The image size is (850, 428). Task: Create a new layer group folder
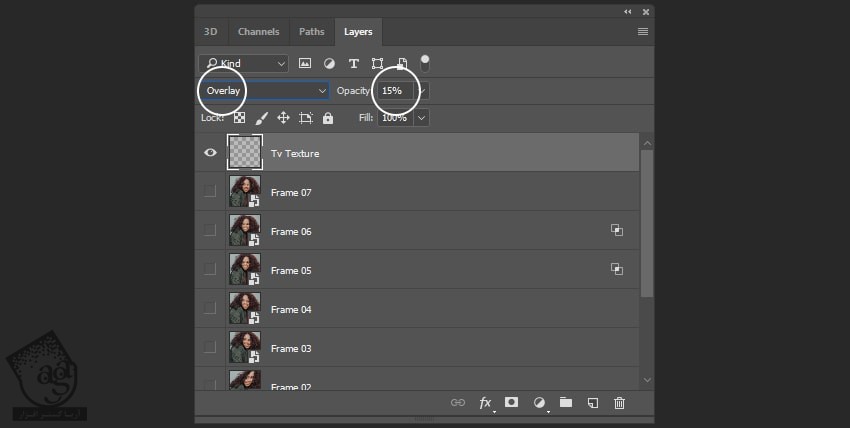pos(566,403)
